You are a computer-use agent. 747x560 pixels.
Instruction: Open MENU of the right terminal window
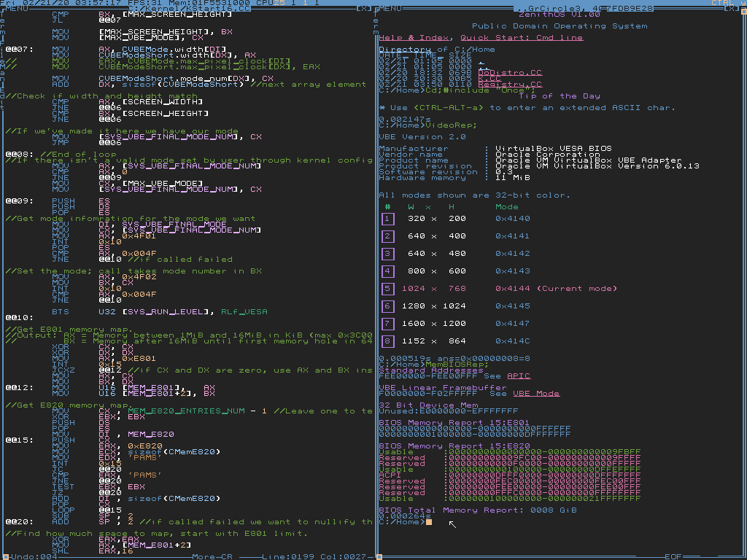(x=390, y=9)
